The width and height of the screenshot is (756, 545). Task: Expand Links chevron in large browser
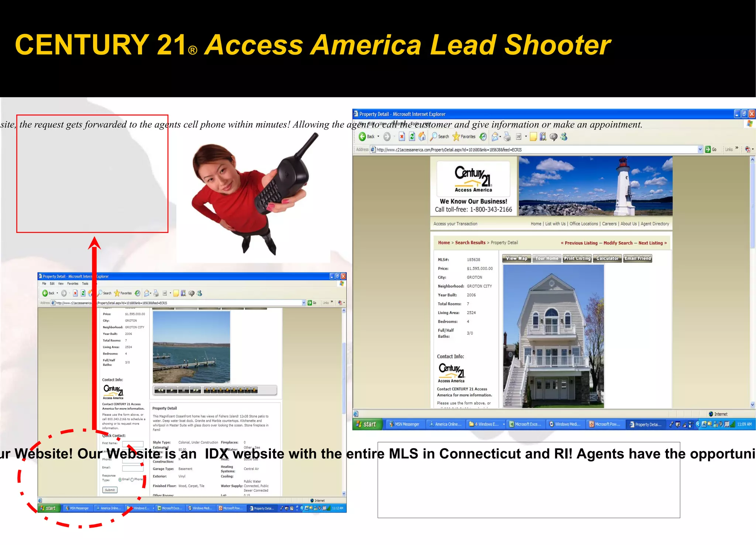[x=737, y=148]
